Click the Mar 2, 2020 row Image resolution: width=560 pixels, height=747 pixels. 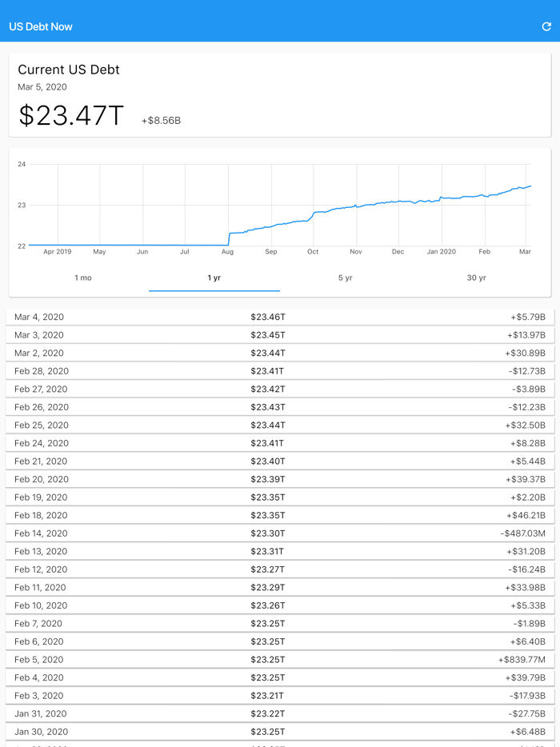point(280,353)
